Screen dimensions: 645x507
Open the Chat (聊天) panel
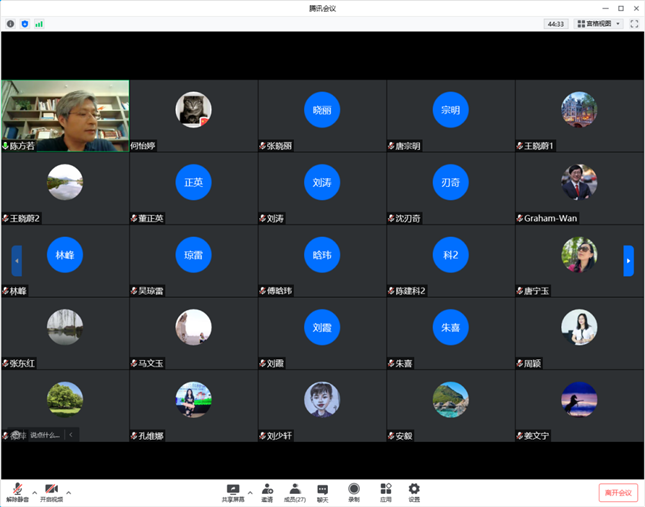[322, 492]
